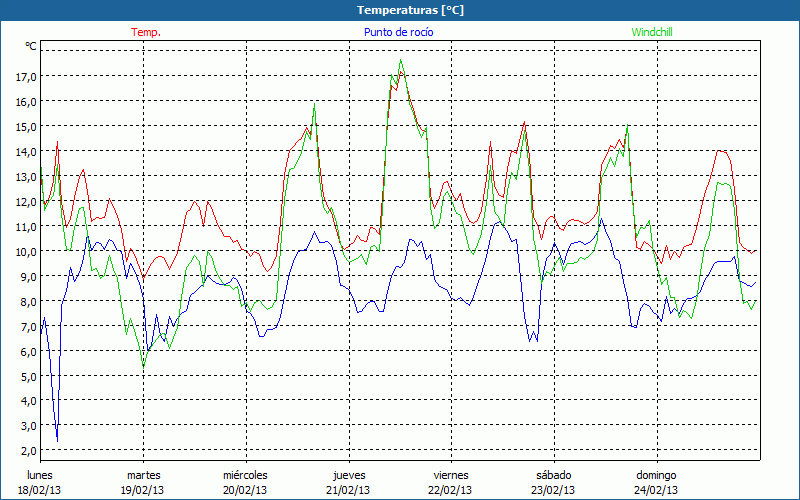Select the blue Punto de rocío legend label

[399, 32]
